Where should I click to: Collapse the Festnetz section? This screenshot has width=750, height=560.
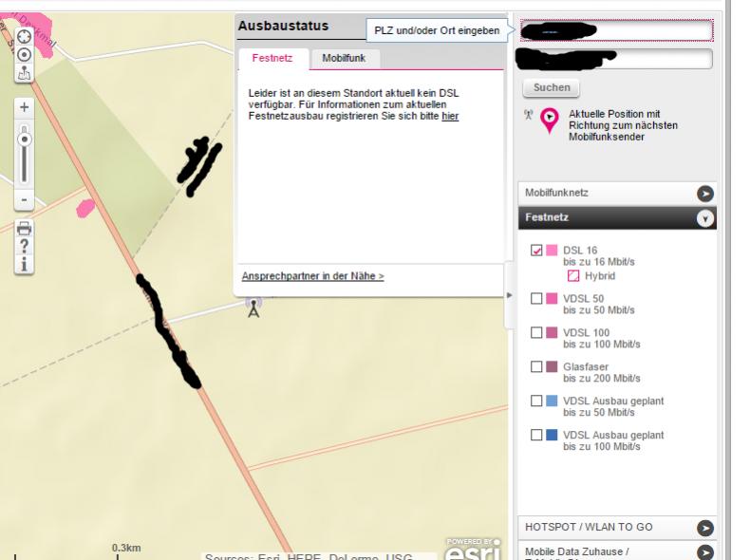[x=617, y=217]
